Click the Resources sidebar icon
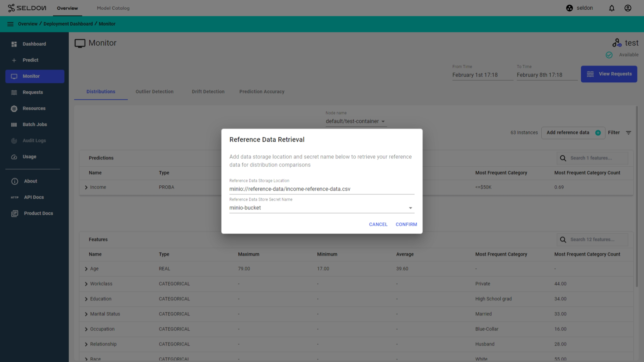The width and height of the screenshot is (644, 362). click(14, 109)
